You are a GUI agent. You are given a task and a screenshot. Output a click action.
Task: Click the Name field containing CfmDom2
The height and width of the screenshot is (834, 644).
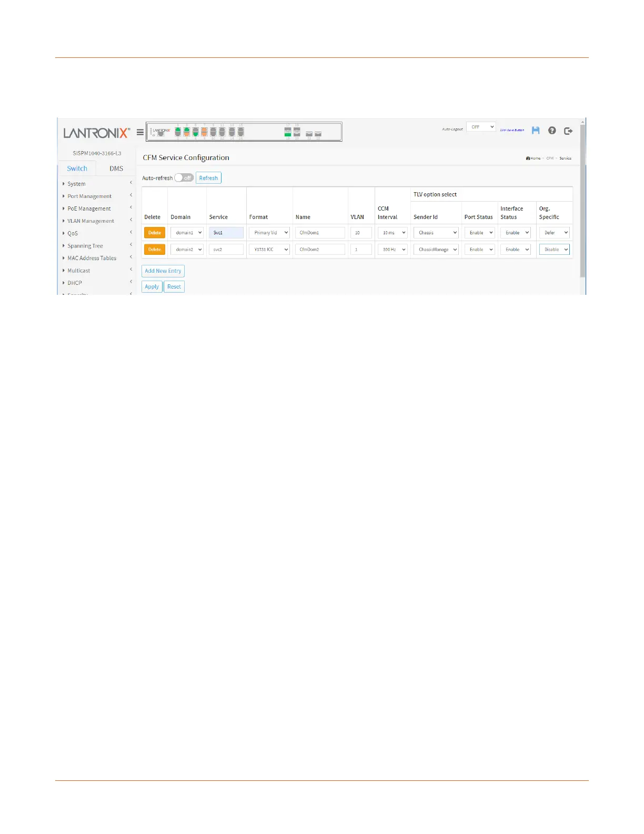[x=320, y=250]
